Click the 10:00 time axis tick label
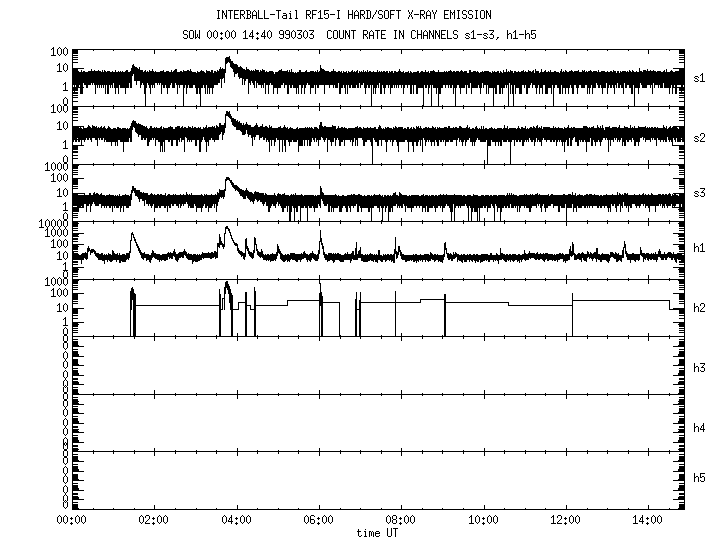Viewport: 720px width, 550px height. pos(484,521)
